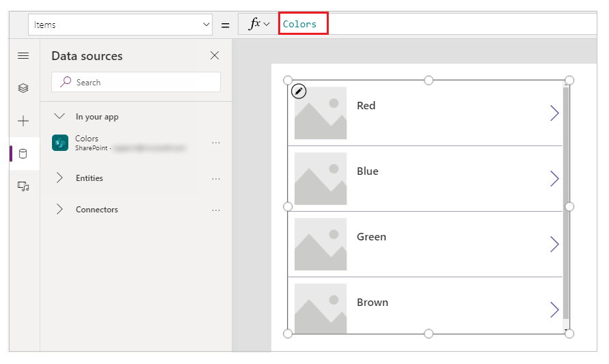Select the image placeholder in Blue row
This screenshot has width=609, height=364.
(x=321, y=178)
